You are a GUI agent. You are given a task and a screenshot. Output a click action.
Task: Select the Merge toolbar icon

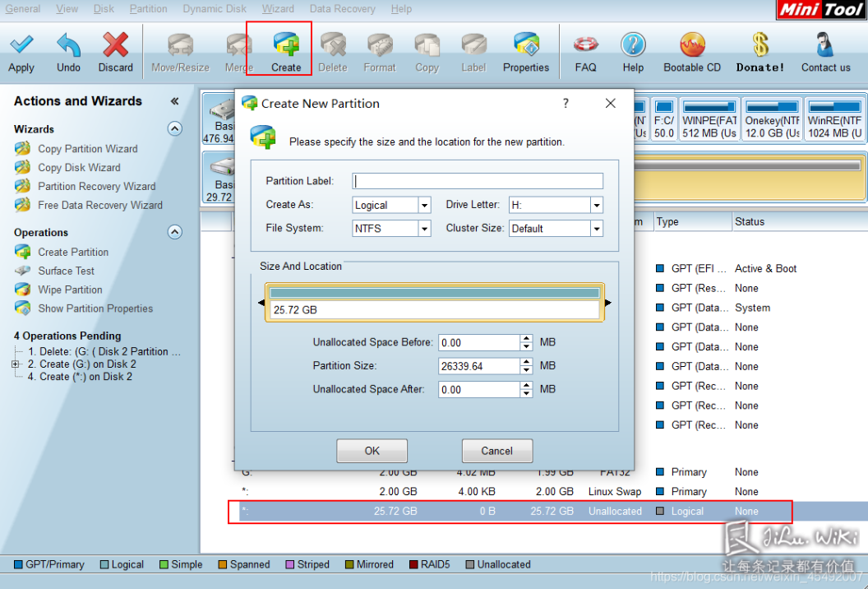pos(238,45)
